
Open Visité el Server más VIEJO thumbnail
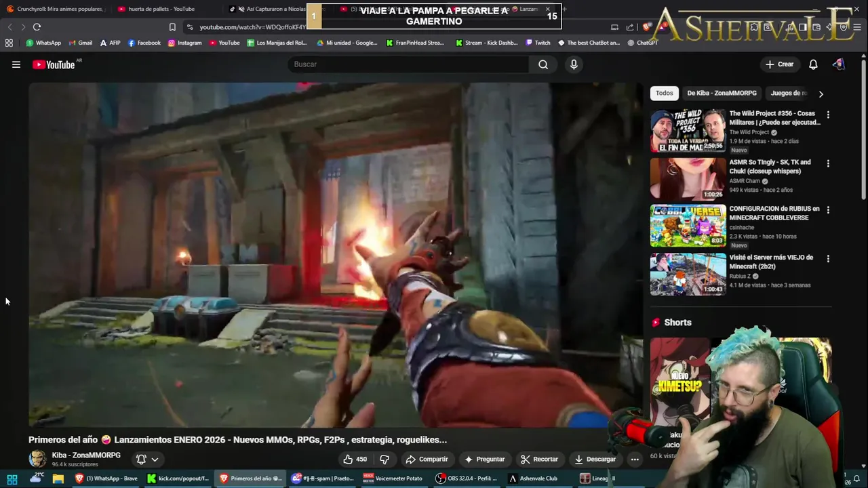click(x=688, y=274)
